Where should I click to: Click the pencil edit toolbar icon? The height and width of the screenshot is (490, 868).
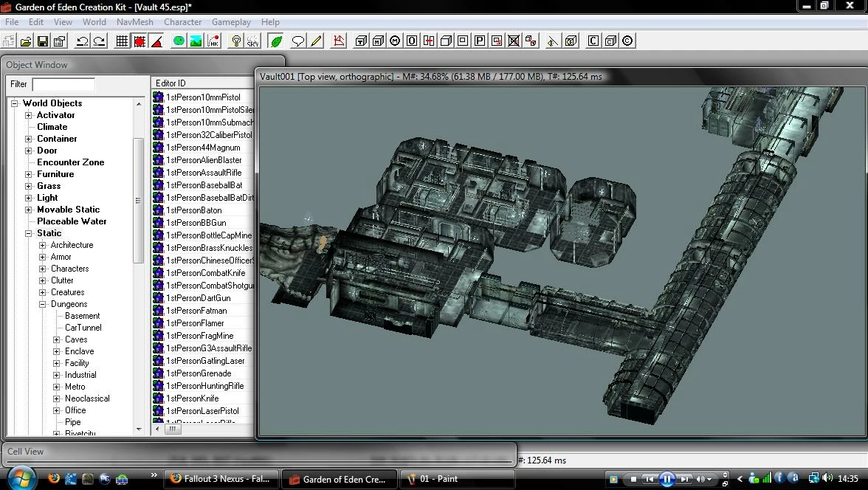[x=316, y=41]
